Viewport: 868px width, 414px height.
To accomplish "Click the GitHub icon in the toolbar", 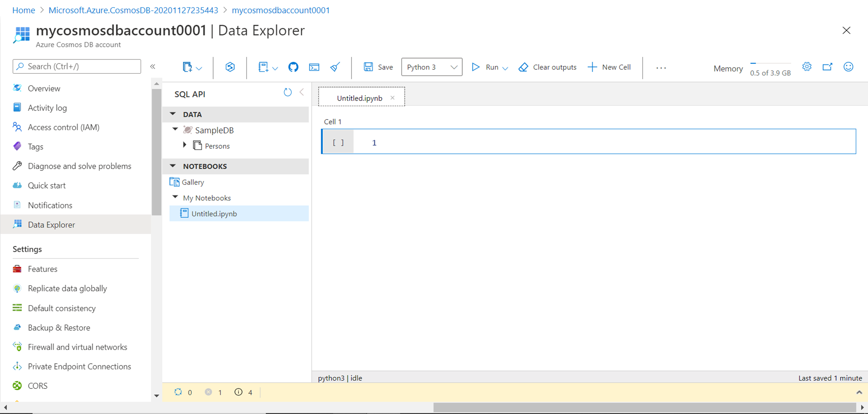I will [293, 67].
